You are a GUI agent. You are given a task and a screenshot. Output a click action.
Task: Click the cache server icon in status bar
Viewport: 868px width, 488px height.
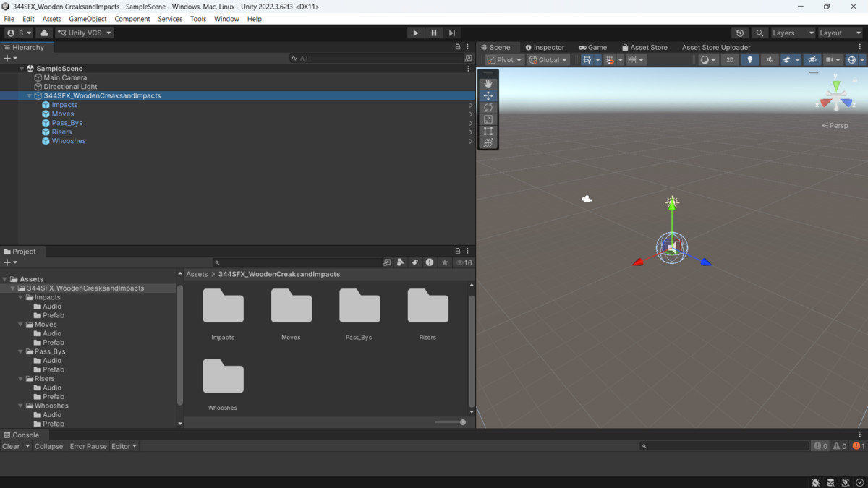(x=830, y=482)
